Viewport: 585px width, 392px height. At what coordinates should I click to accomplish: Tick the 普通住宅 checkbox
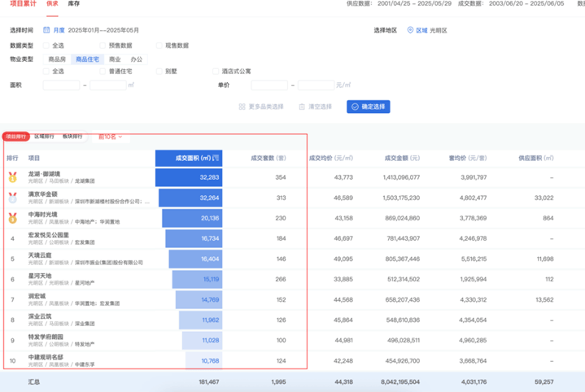click(103, 72)
